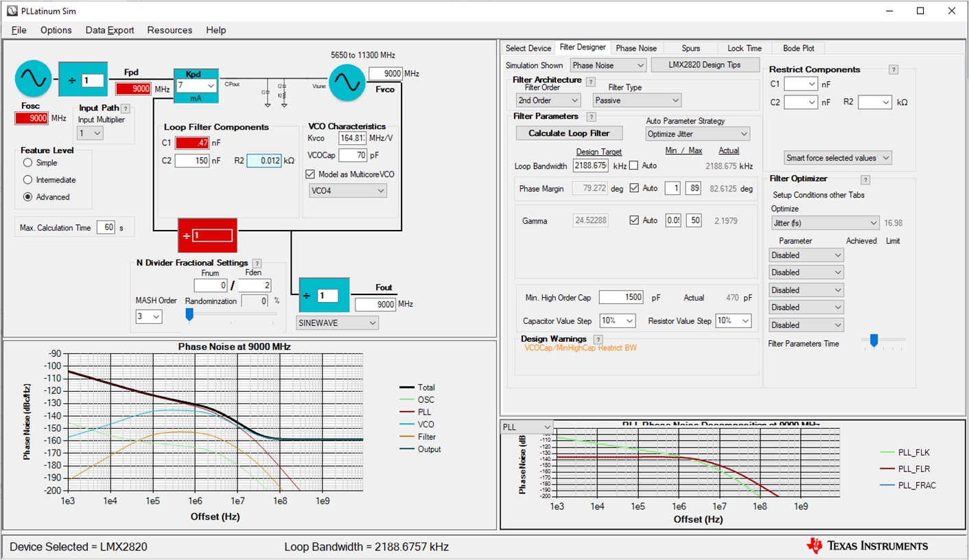Click the help icon beside Input Path
969x560 pixels.
click(126, 108)
